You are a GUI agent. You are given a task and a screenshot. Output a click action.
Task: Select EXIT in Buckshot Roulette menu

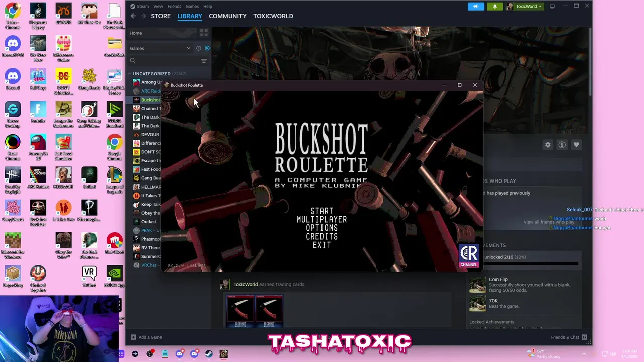click(x=322, y=245)
